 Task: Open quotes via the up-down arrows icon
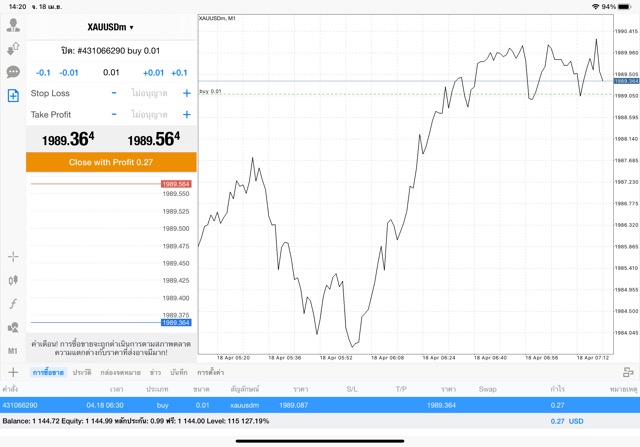point(13,48)
